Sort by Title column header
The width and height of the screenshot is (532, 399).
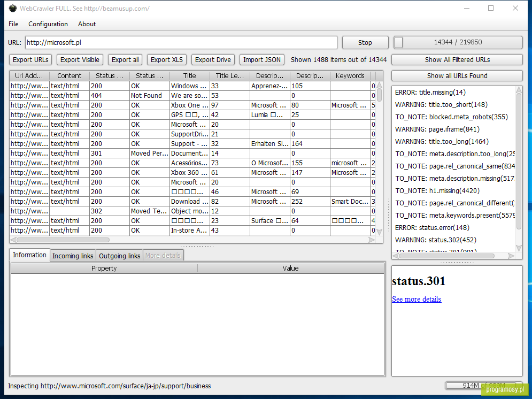(x=190, y=75)
